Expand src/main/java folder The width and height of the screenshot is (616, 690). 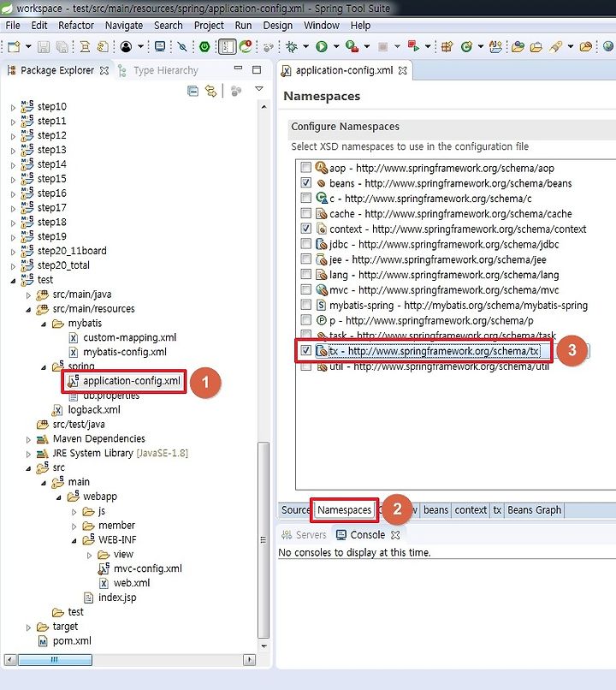click(x=28, y=294)
